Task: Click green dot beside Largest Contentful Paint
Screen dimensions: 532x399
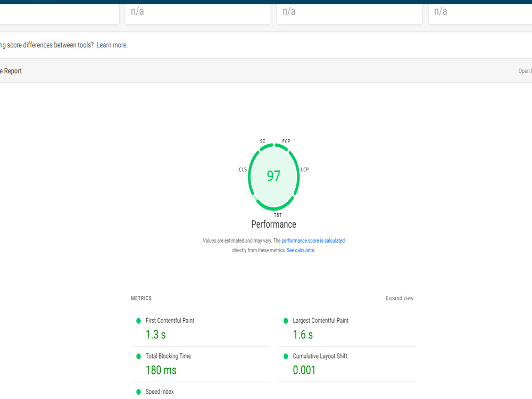Action: (x=286, y=321)
